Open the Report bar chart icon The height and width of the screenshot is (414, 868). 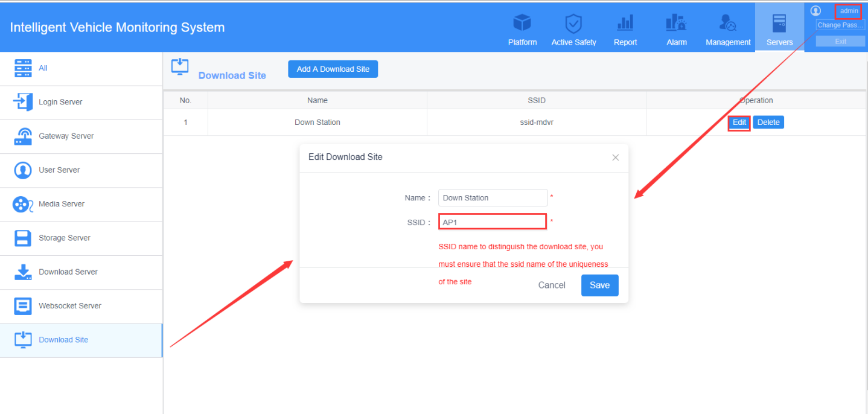[x=625, y=24]
